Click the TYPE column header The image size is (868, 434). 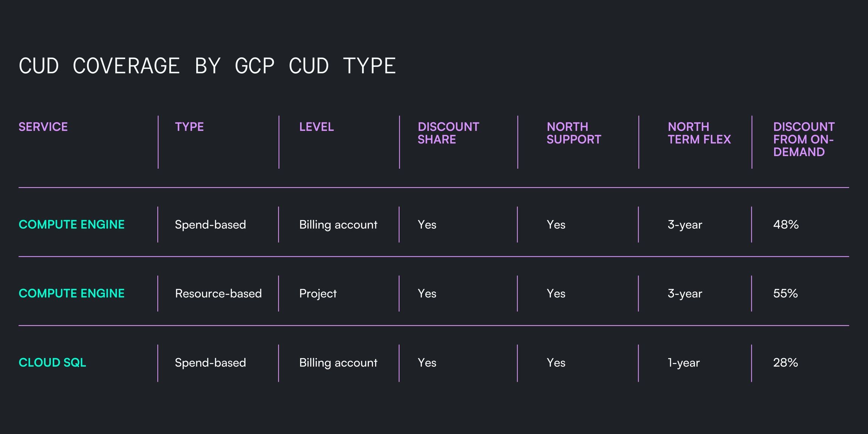click(x=189, y=127)
